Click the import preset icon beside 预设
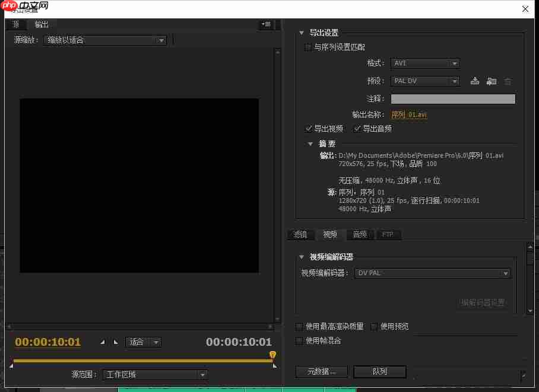The image size is (539, 392). click(492, 81)
